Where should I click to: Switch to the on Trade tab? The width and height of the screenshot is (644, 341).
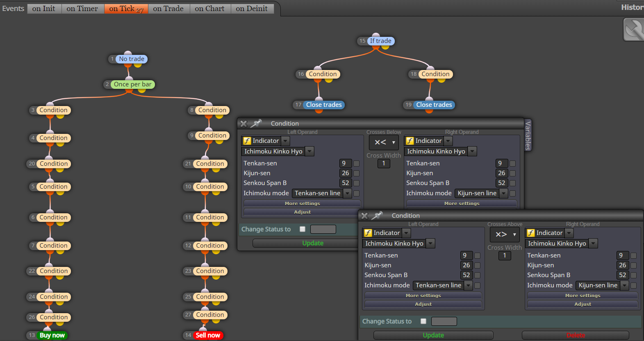pos(168,9)
